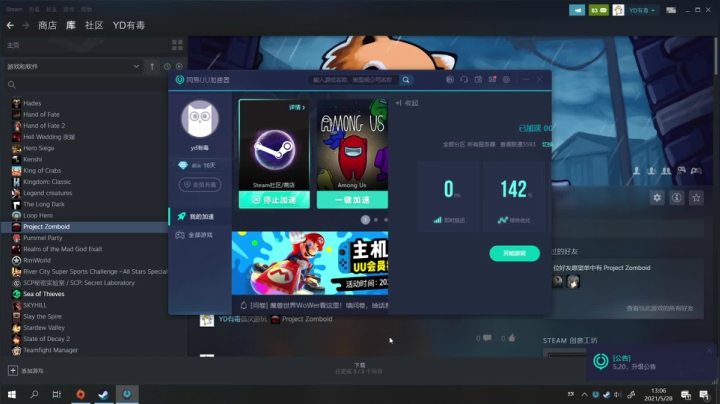Image resolution: width=720 pixels, height=404 pixels.
Task: Favorite Project Zomboid with the star icon
Action: tap(696, 198)
